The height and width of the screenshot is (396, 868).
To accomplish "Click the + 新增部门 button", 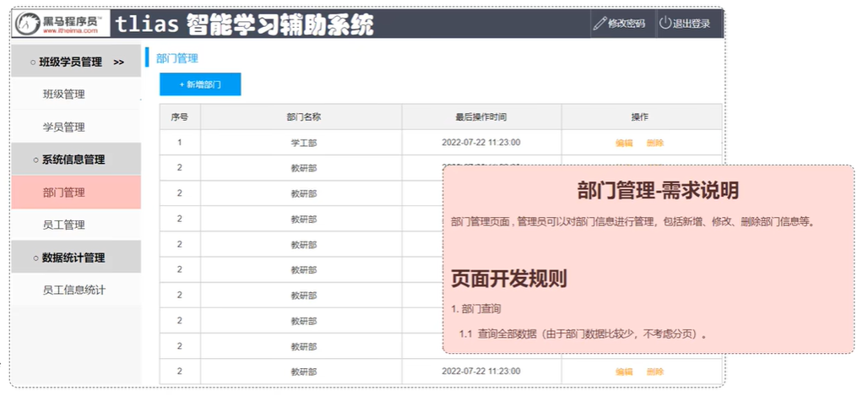I will 200,84.
